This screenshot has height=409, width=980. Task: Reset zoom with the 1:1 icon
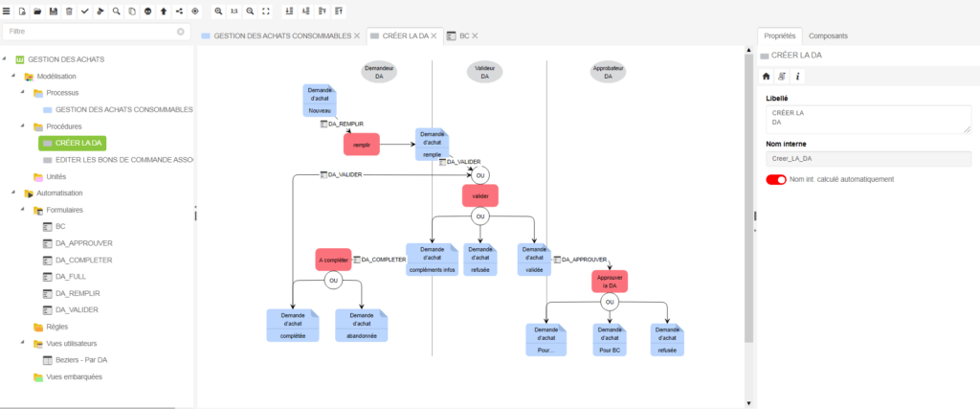click(x=234, y=11)
